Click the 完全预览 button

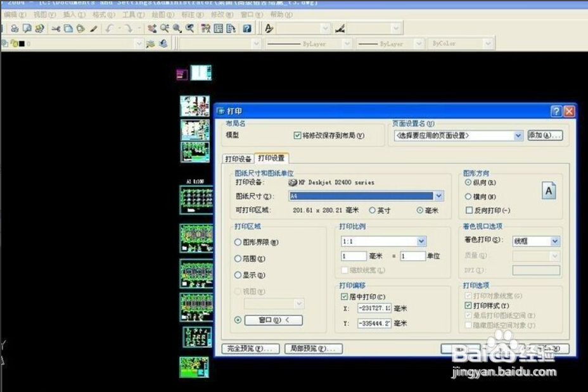coord(249,348)
